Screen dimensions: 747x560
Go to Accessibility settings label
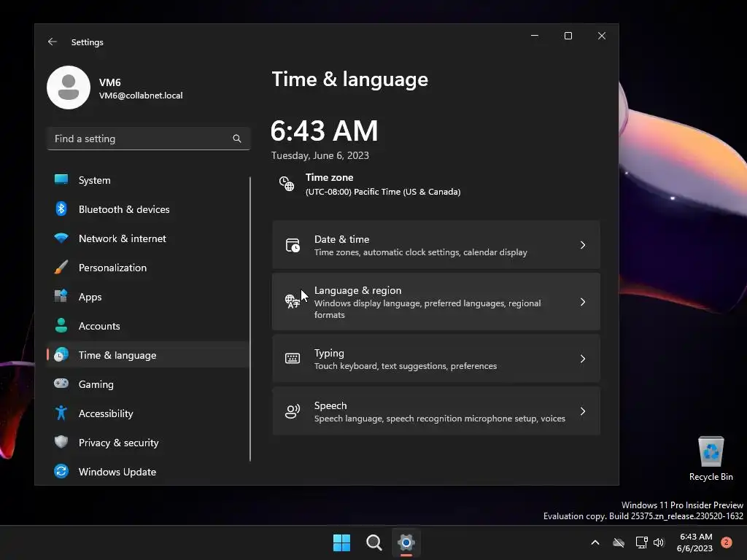coord(106,413)
